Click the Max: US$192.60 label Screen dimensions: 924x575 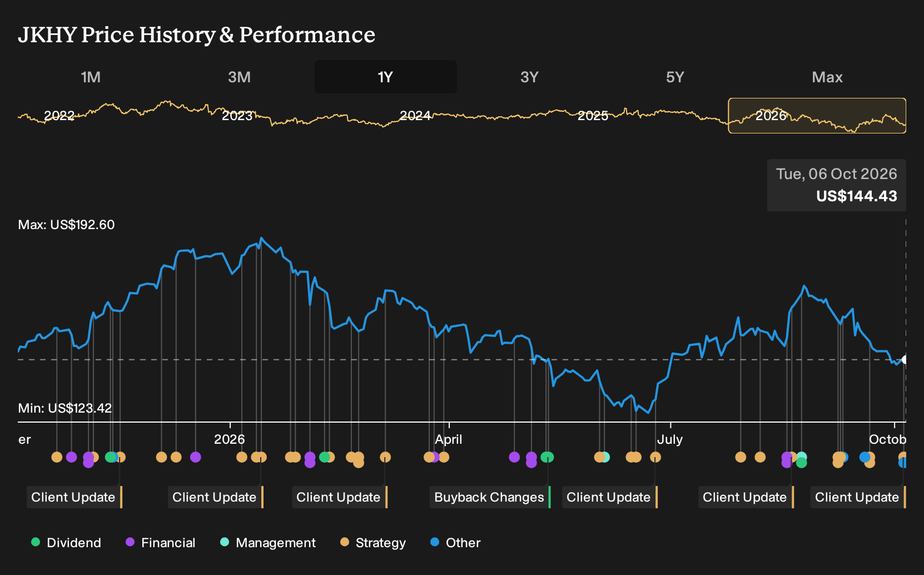(66, 225)
